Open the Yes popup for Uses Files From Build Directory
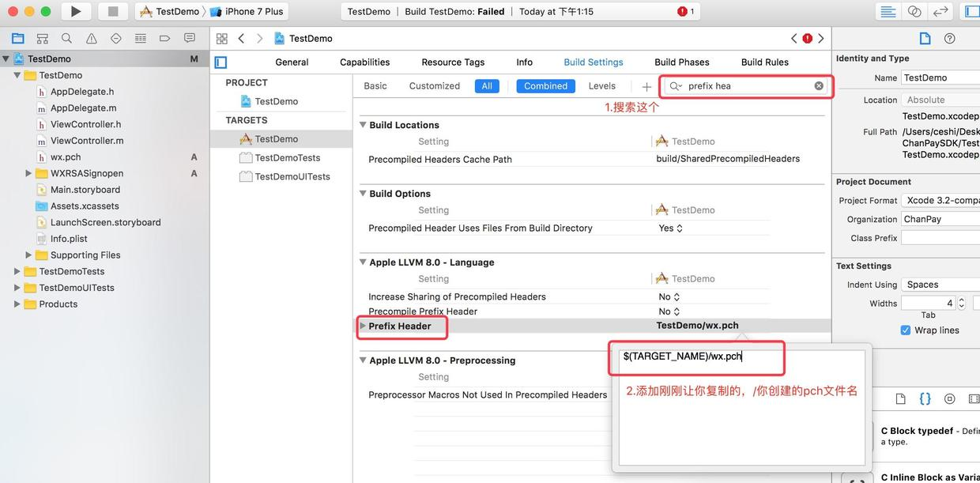The image size is (980, 483). pos(671,228)
